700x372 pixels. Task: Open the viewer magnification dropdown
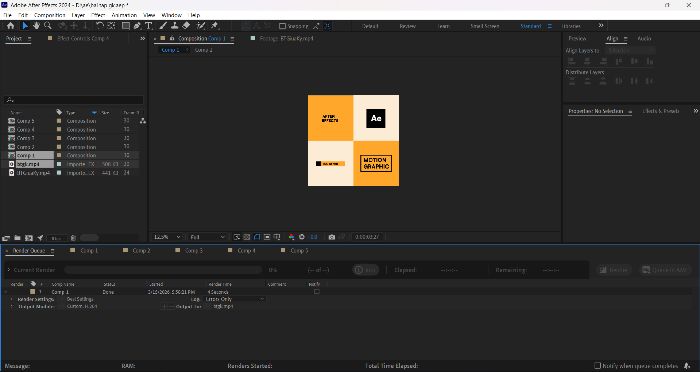point(167,237)
